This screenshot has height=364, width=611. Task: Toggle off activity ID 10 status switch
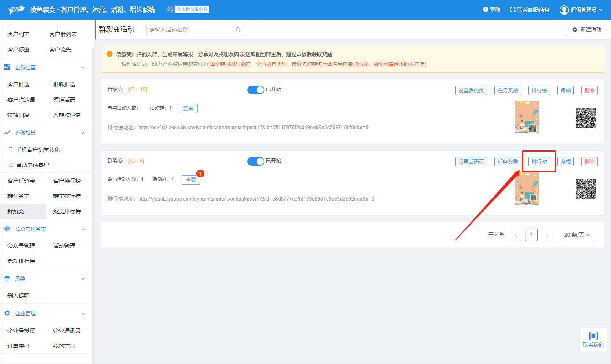click(x=255, y=90)
